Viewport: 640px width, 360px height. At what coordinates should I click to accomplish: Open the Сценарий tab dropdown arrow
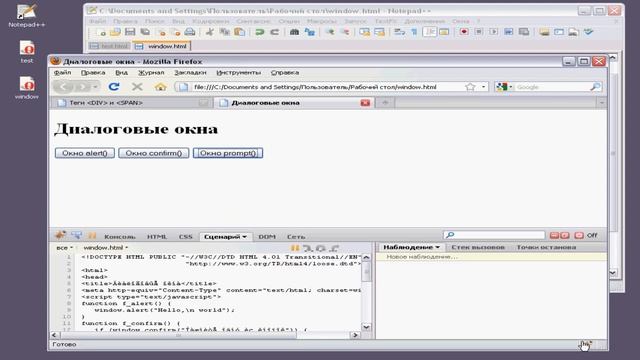click(244, 237)
